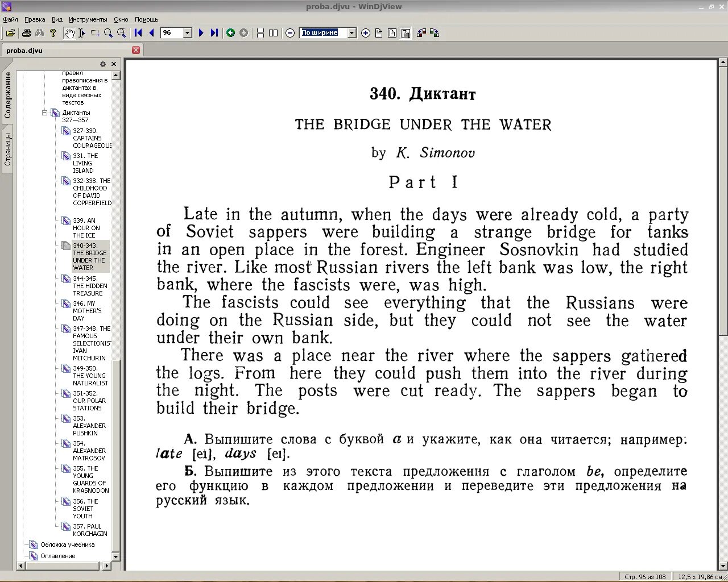Collapse the Диктанты 327—357 tree node
This screenshot has height=582, width=728.
click(44, 113)
